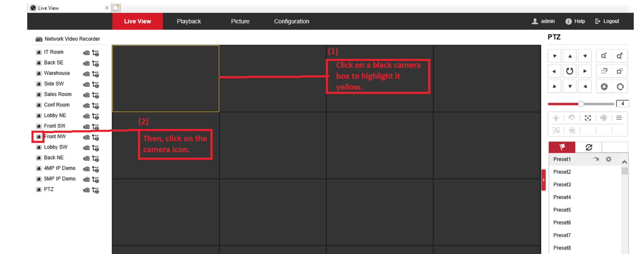This screenshot has width=644, height=254.
Task: Enable the 3D positioning icon
Action: [x=572, y=130]
